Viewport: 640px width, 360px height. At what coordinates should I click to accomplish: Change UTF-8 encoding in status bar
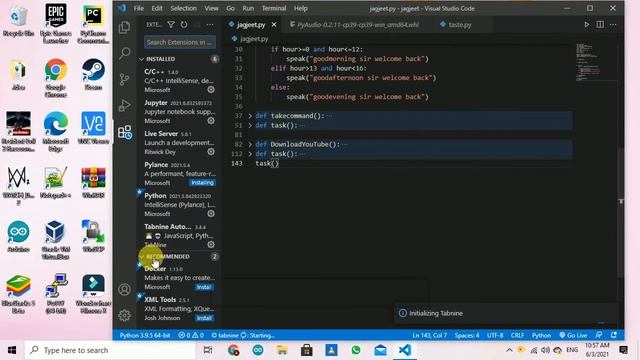495,335
